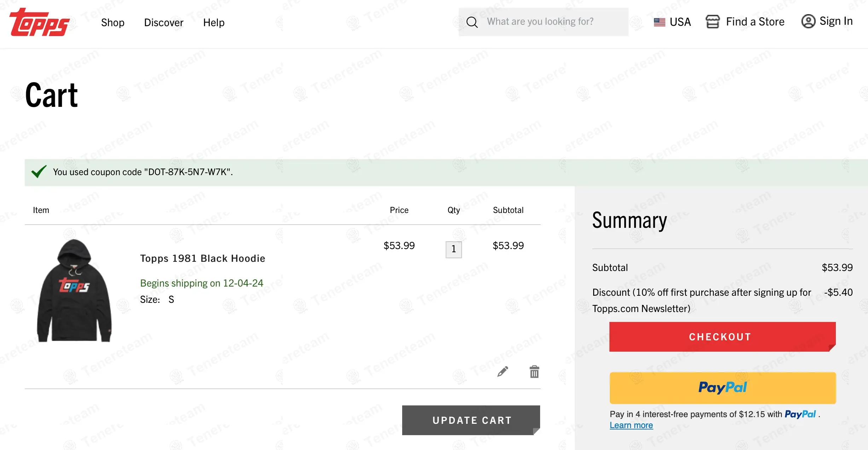
Task: Open the USA country selector
Action: [x=680, y=22]
